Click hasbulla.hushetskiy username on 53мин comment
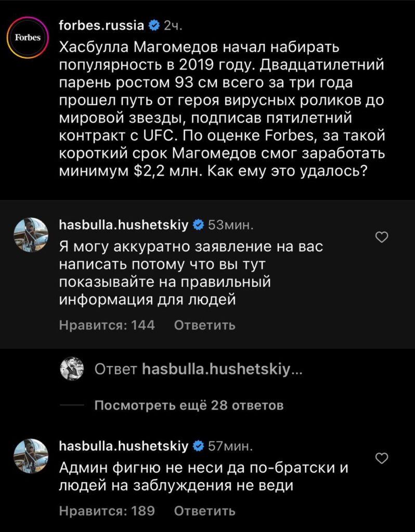 124,224
